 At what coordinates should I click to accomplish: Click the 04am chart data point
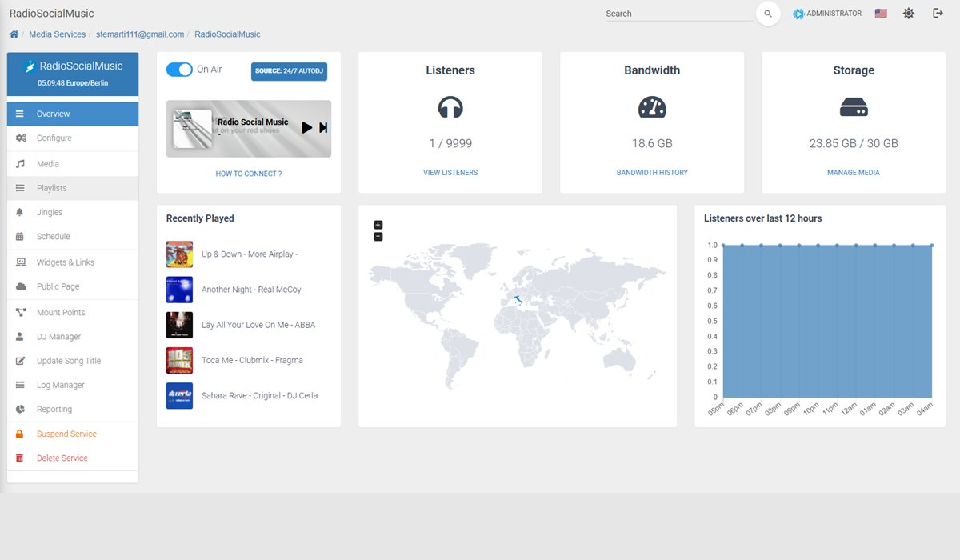click(x=932, y=245)
